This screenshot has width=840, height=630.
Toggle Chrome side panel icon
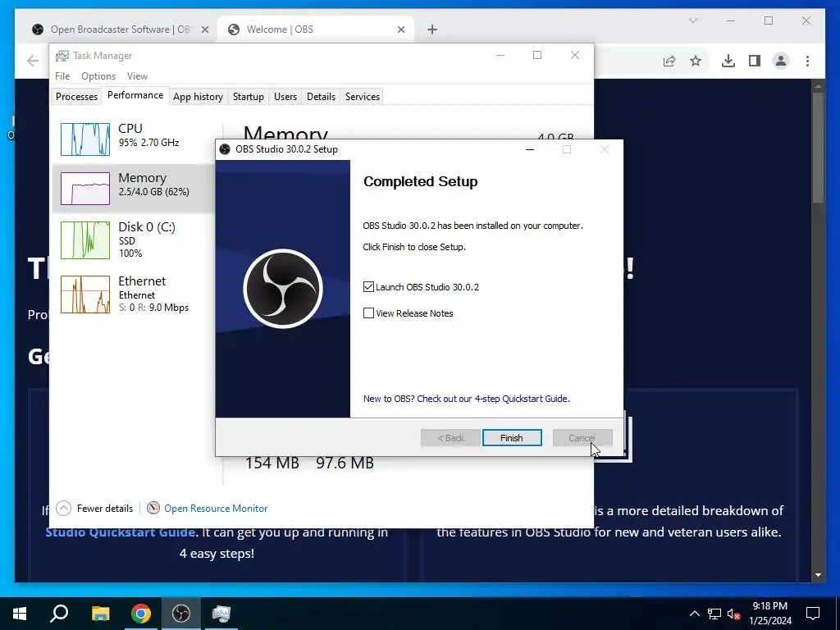755,61
